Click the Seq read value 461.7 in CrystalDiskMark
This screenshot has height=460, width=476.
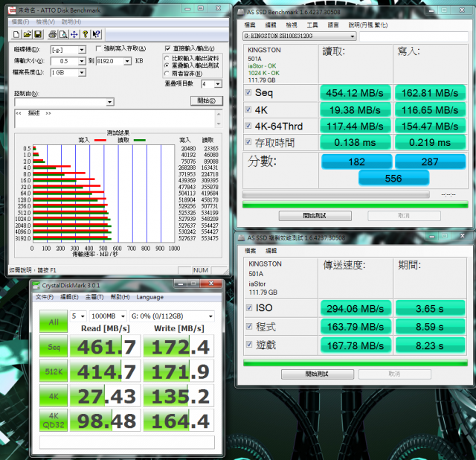tap(106, 346)
